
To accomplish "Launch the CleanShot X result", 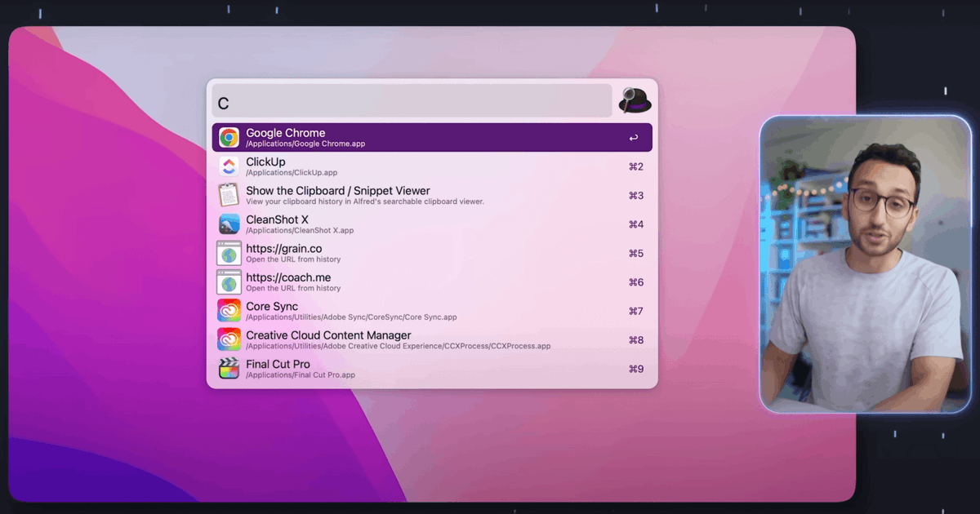I will point(432,224).
